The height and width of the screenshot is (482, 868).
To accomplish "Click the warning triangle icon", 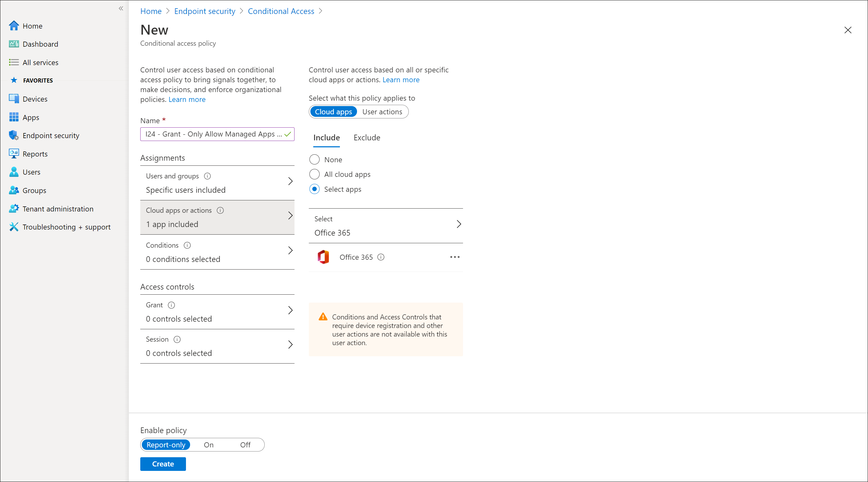I will (x=323, y=317).
